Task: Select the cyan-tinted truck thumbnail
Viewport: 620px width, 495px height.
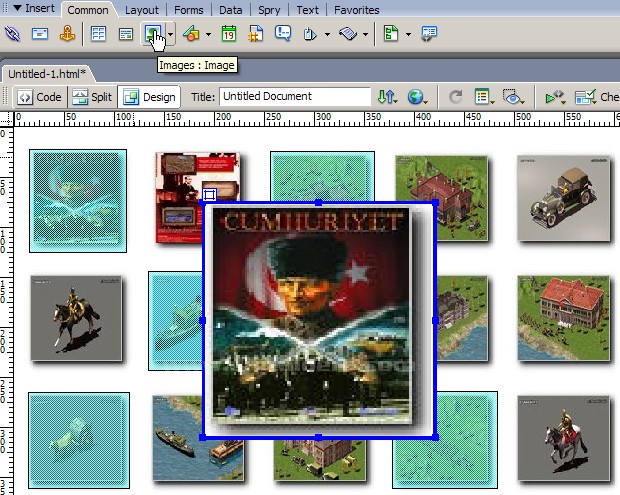Action: [79, 440]
